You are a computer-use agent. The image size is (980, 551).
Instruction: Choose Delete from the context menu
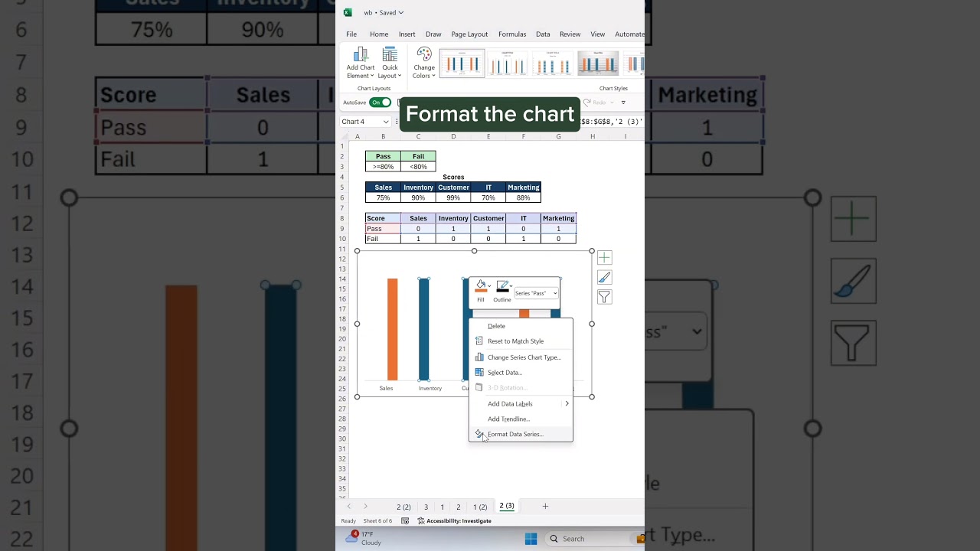(x=521, y=326)
